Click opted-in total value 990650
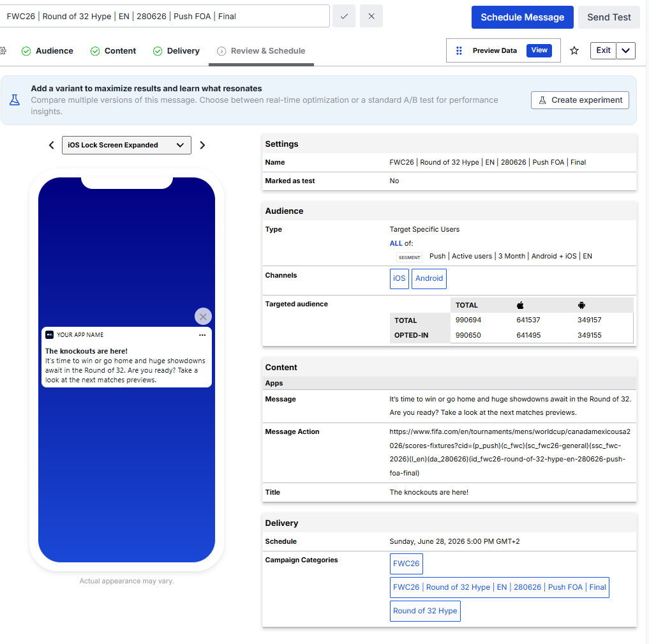 [x=468, y=335]
